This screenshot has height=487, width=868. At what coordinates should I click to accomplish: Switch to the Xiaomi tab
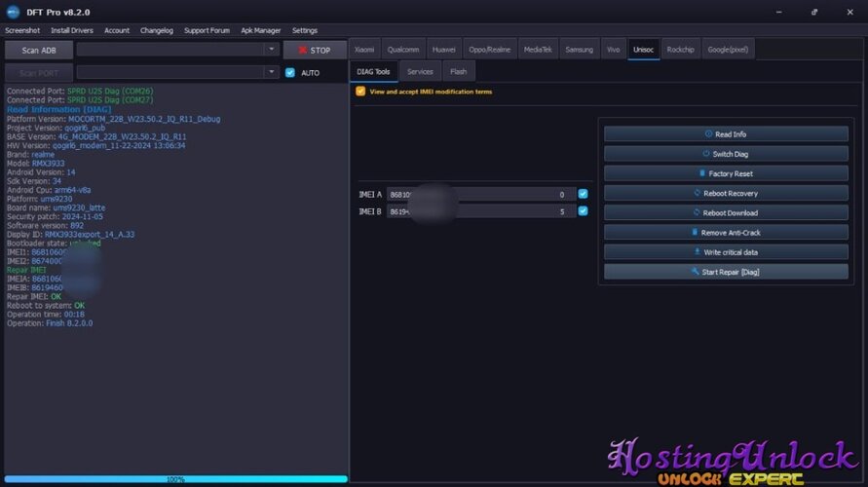[364, 50]
